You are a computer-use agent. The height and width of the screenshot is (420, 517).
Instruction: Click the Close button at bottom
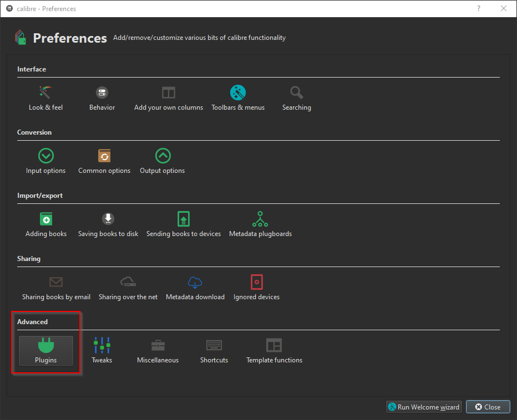click(488, 407)
